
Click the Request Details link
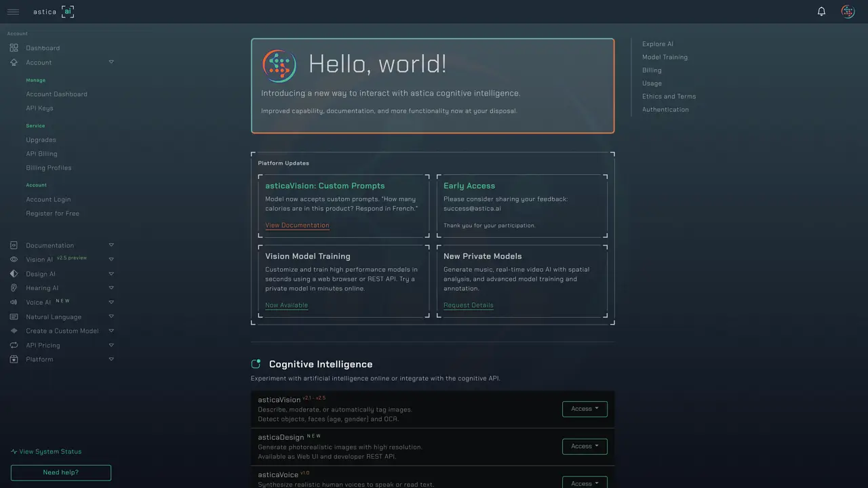(468, 305)
